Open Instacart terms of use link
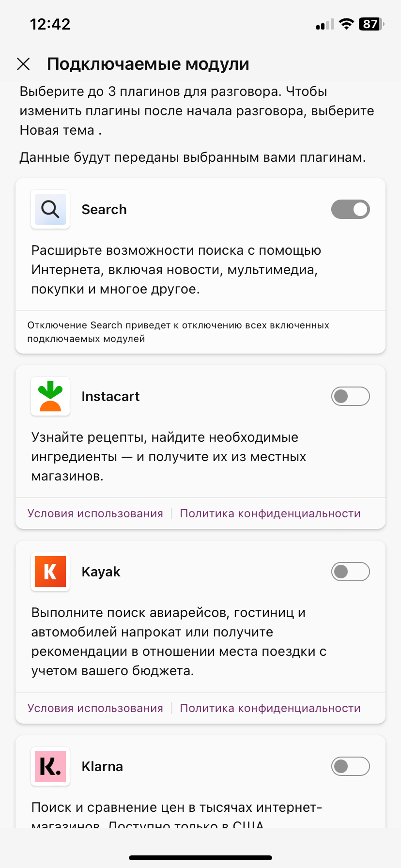Screen dimensions: 401x868 pos(95,513)
